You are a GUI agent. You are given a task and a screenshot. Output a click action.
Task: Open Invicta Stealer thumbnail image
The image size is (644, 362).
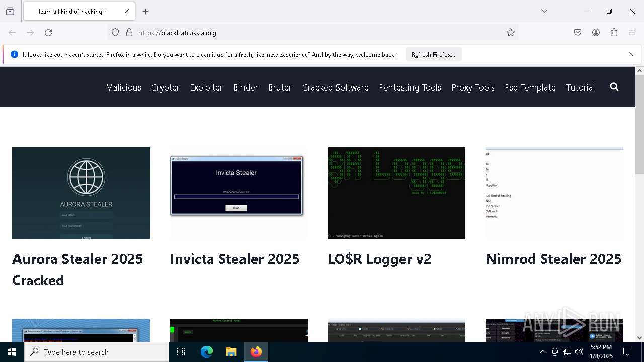[239, 193]
